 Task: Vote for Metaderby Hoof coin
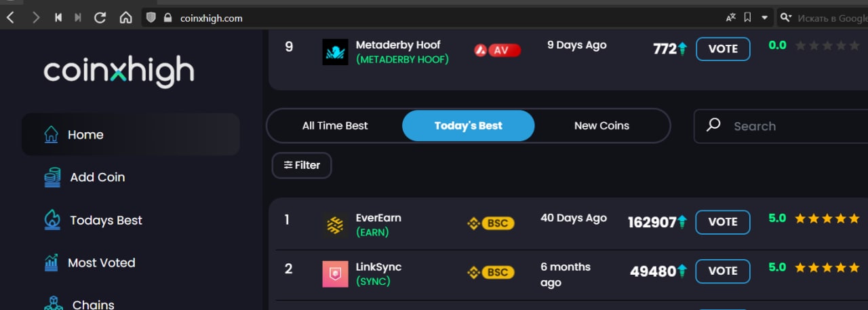(x=722, y=49)
